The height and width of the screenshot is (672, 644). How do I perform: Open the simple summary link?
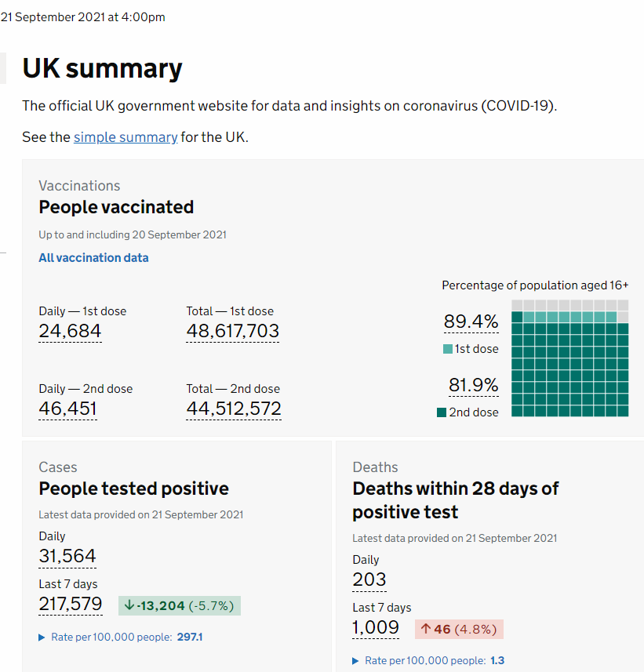[x=126, y=137]
